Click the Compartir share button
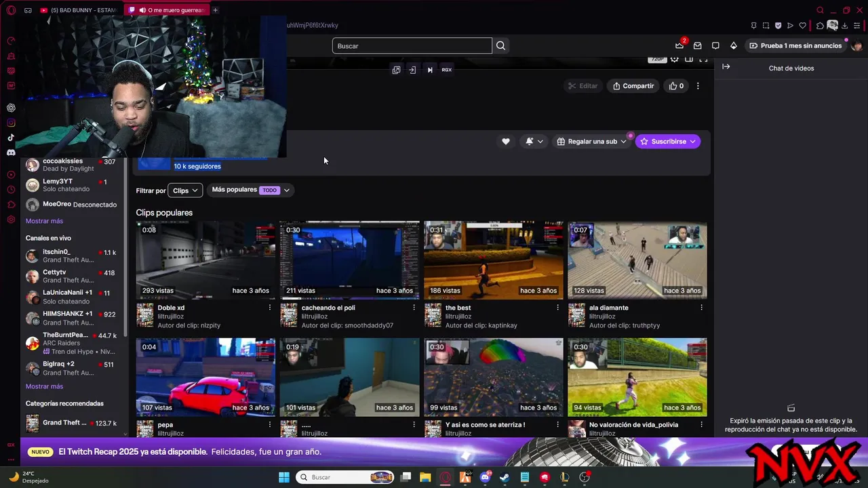This screenshot has height=488, width=868. pyautogui.click(x=633, y=86)
